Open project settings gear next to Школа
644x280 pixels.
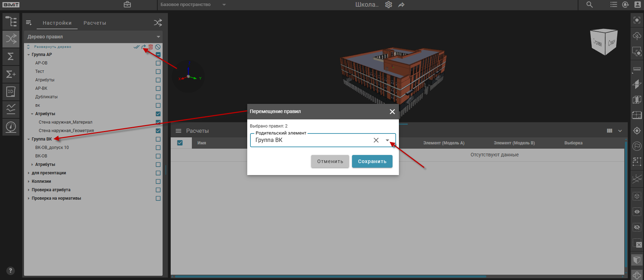(x=388, y=5)
